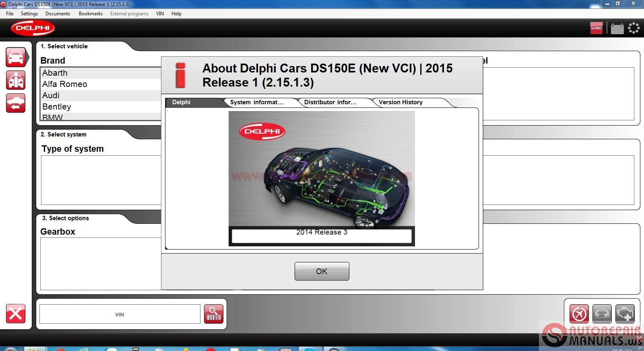This screenshot has height=351, width=644.
Task: Click the 2. Select system step tab
Action: [x=63, y=134]
